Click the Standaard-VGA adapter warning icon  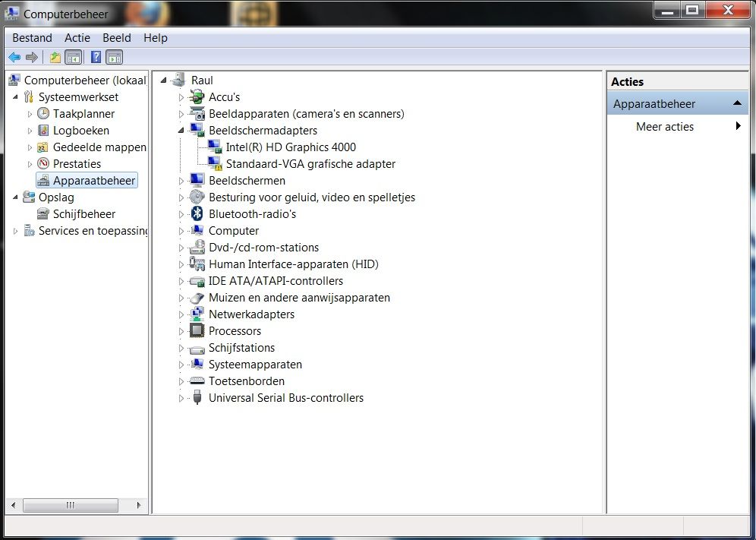215,163
